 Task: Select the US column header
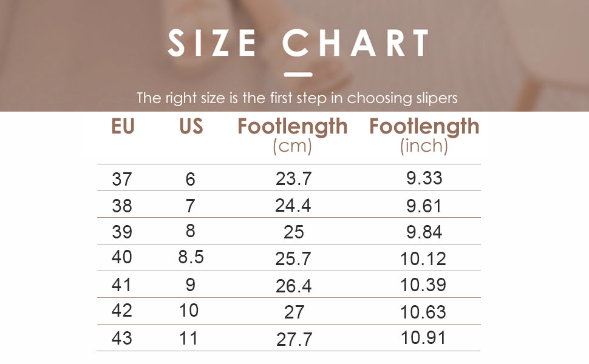191,126
